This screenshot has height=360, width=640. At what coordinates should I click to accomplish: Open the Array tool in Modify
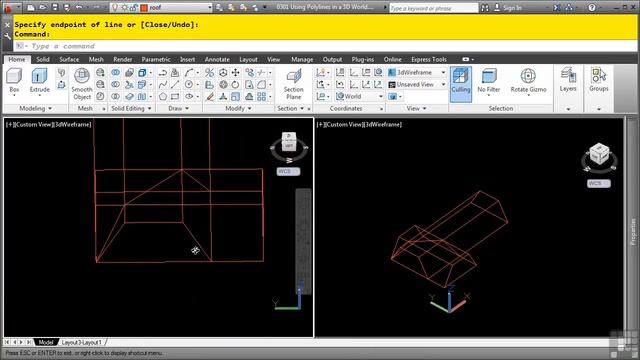(x=262, y=97)
